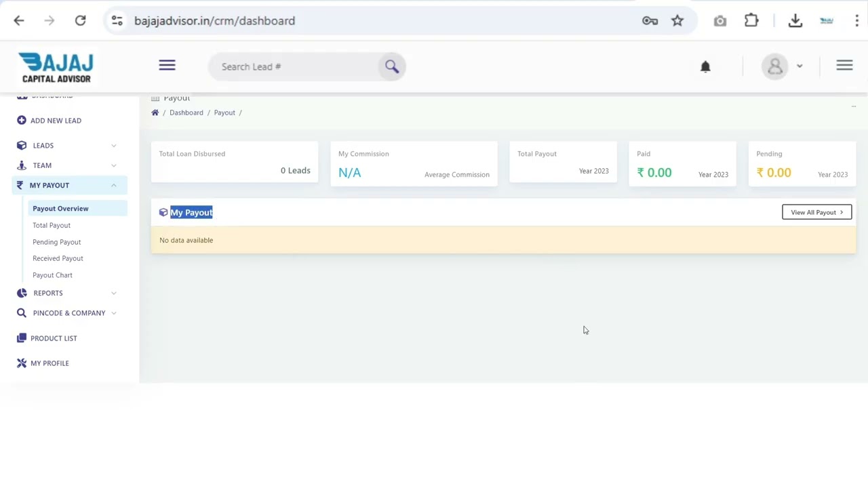Click home icon in breadcrumb
The height and width of the screenshot is (488, 868).
pyautogui.click(x=155, y=113)
